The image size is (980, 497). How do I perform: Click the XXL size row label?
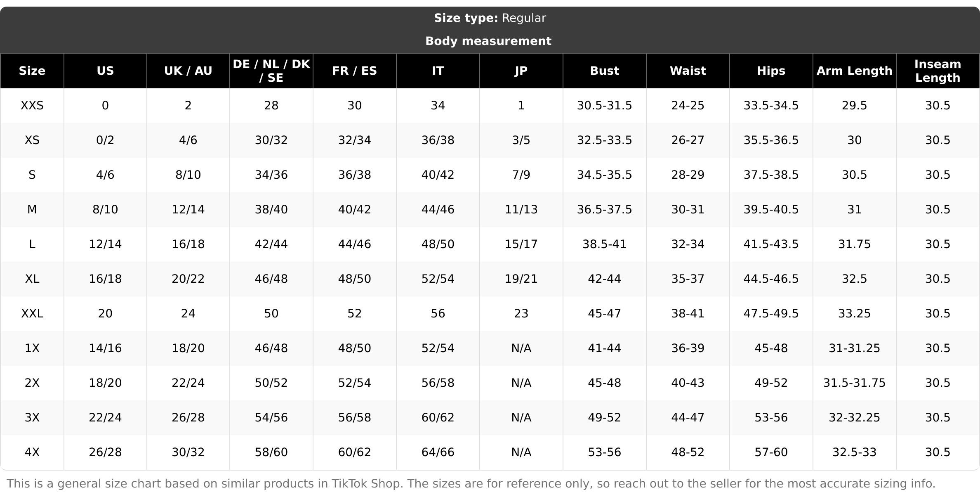[x=32, y=313]
